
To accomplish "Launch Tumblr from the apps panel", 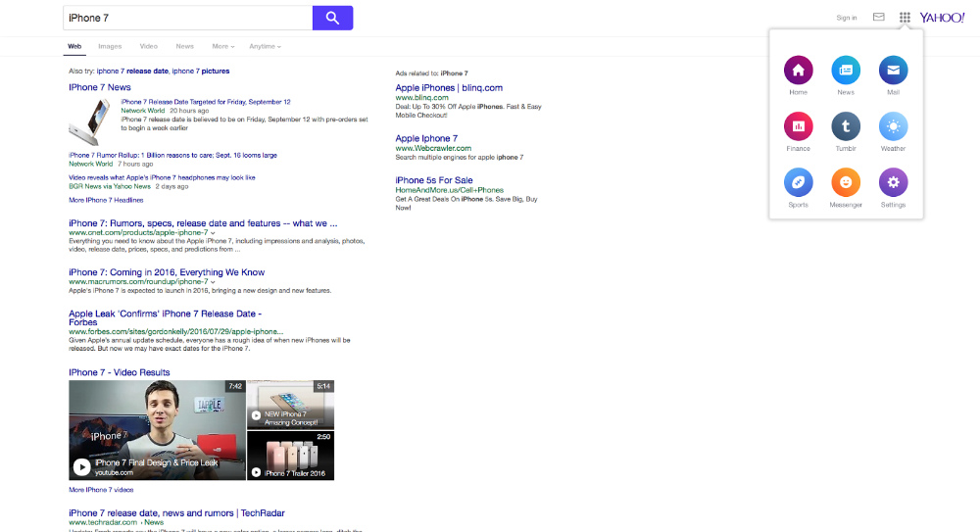I will click(x=846, y=126).
